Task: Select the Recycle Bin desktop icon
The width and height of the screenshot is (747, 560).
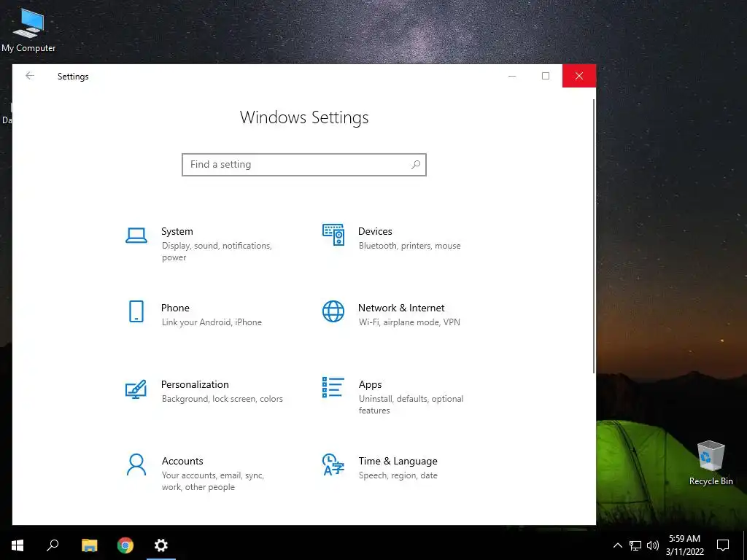Action: coord(711,463)
